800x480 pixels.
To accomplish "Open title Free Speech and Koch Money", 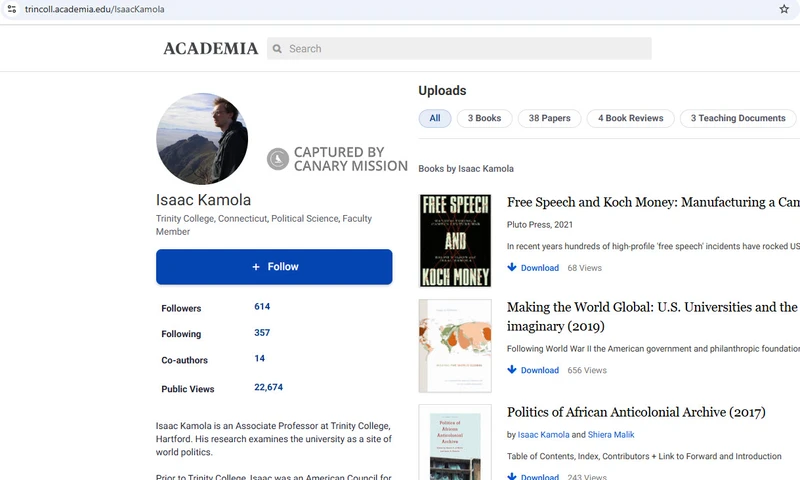I will pyautogui.click(x=653, y=203).
